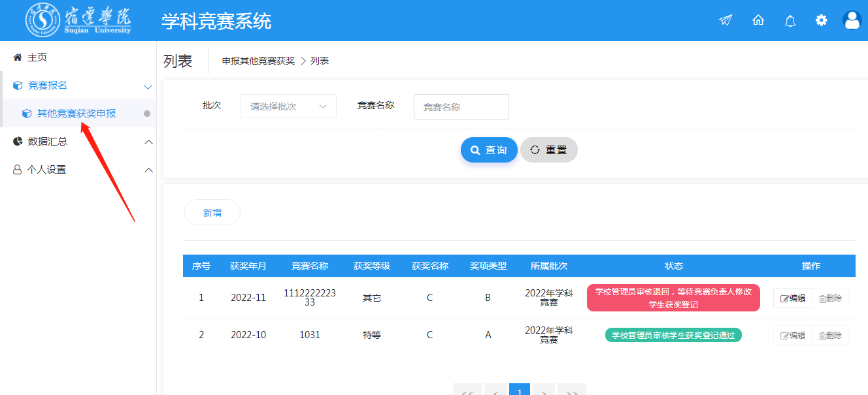Click the Suqian University logo

pos(78,20)
